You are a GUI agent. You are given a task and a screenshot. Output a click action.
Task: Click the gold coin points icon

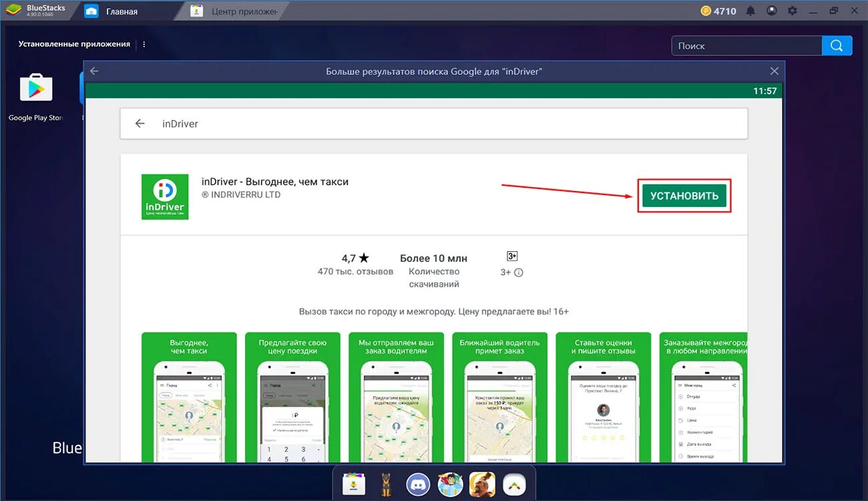pos(706,11)
